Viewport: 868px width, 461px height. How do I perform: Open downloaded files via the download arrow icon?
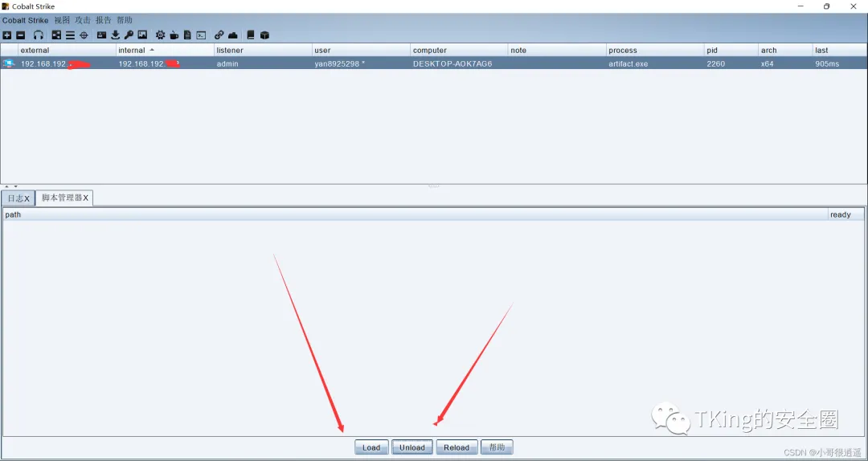pyautogui.click(x=115, y=35)
